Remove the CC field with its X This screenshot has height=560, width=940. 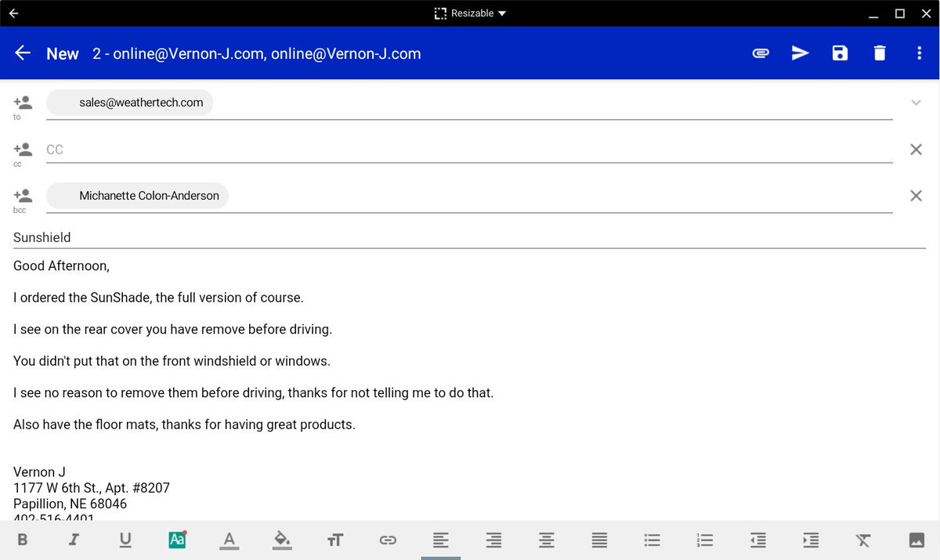tap(916, 150)
